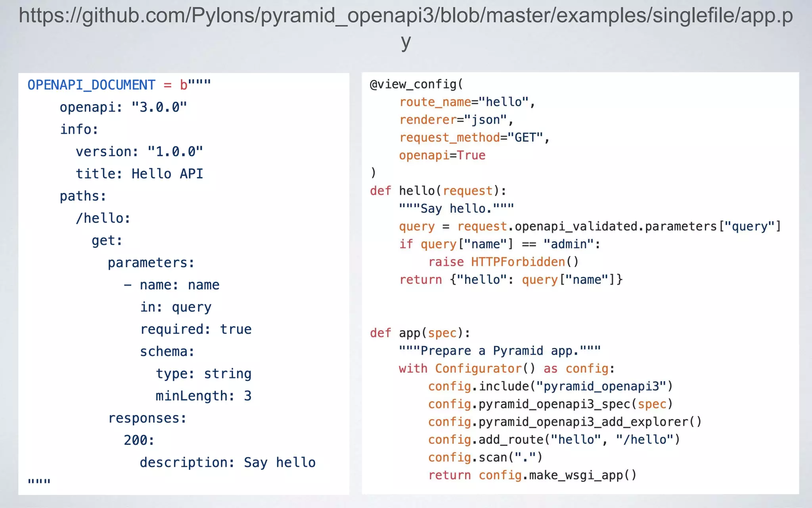Screen dimensions: 812x508
Task: Select the 'responses:' line
Action: [x=147, y=418]
